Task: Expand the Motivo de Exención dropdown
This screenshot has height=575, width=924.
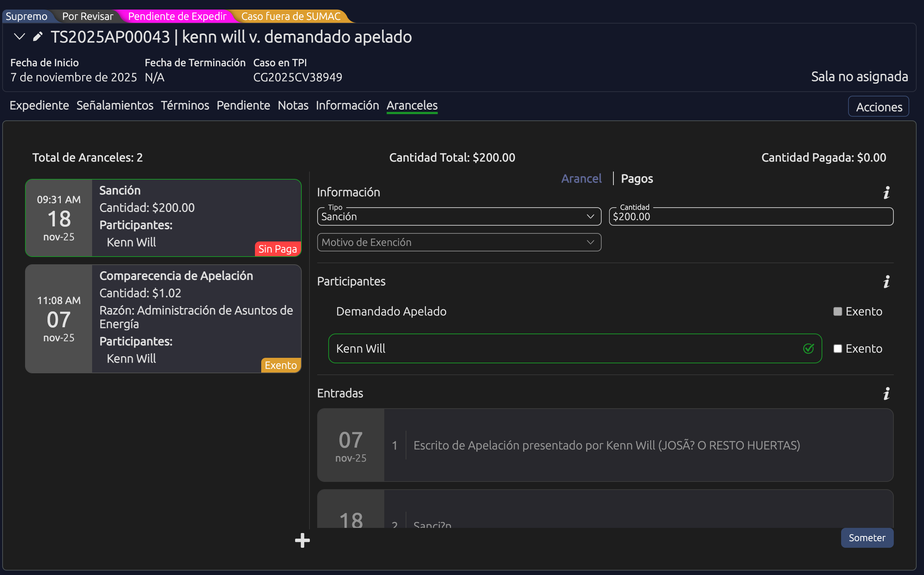Action: 459,242
